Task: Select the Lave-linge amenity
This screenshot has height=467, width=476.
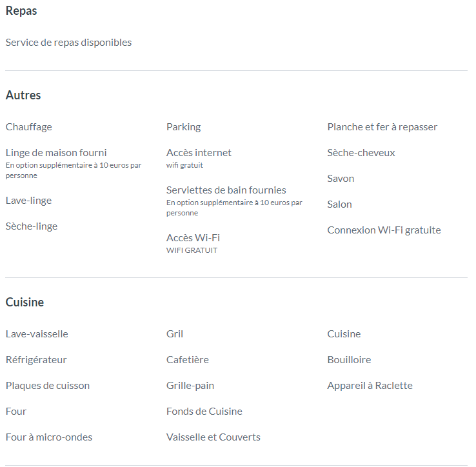Action: click(29, 201)
